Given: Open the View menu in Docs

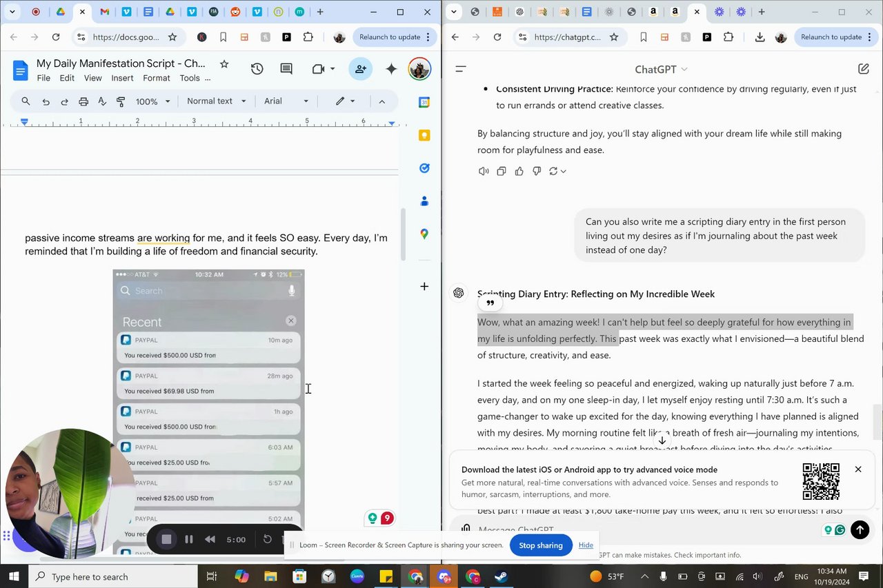Looking at the screenshot, I should [x=93, y=78].
